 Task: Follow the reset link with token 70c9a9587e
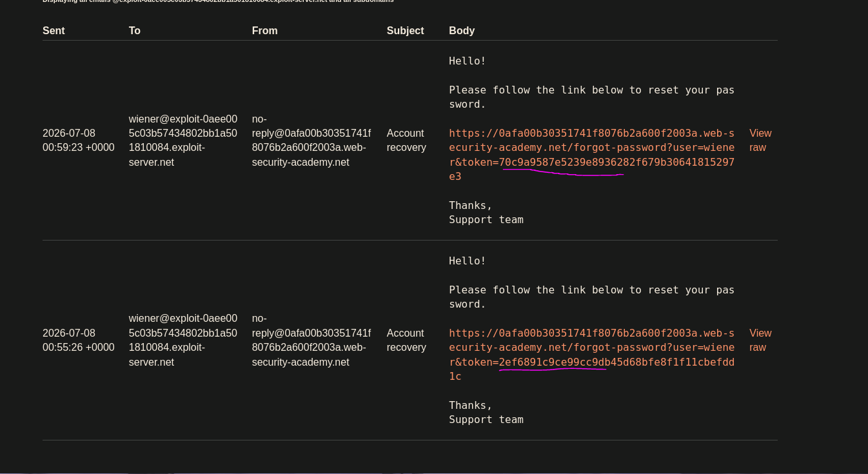[592, 155]
